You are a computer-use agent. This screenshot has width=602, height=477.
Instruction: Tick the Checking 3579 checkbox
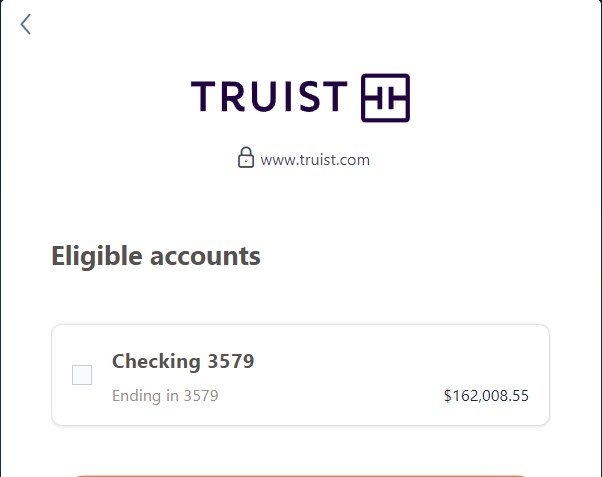point(82,375)
